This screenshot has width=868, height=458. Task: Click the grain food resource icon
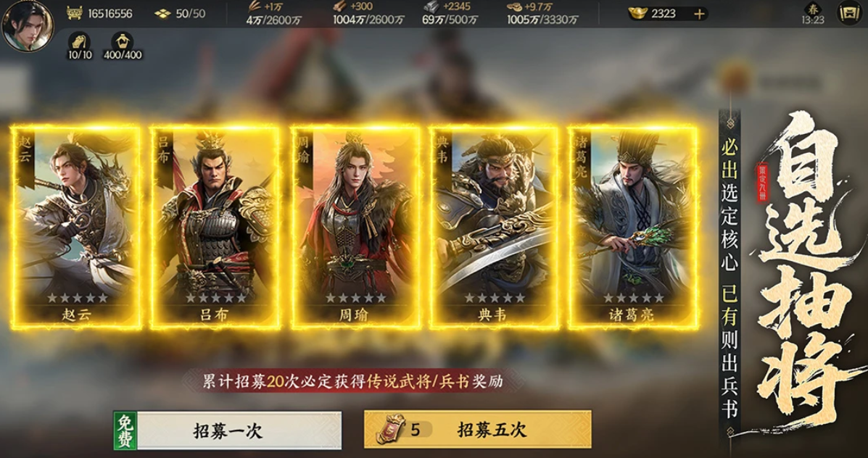[255, 7]
